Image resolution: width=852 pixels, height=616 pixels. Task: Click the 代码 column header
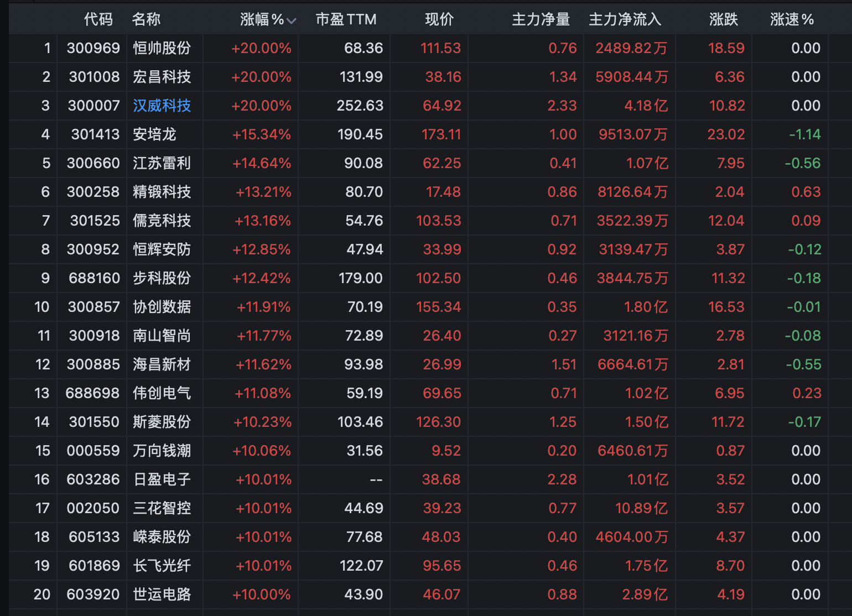pos(98,19)
